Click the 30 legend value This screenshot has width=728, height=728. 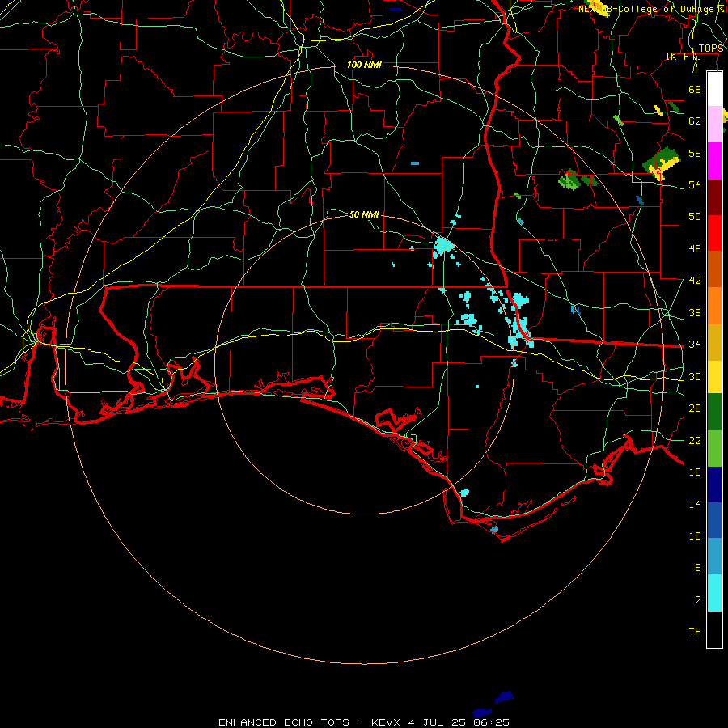tap(695, 376)
